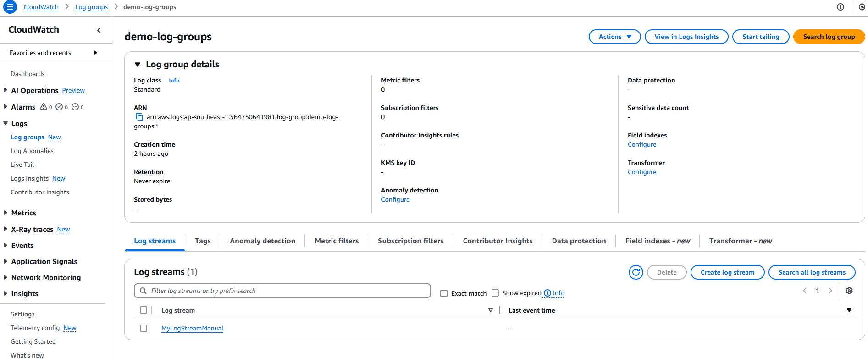The width and height of the screenshot is (868, 363).
Task: Expand the Metrics section in sidebar
Action: point(6,213)
